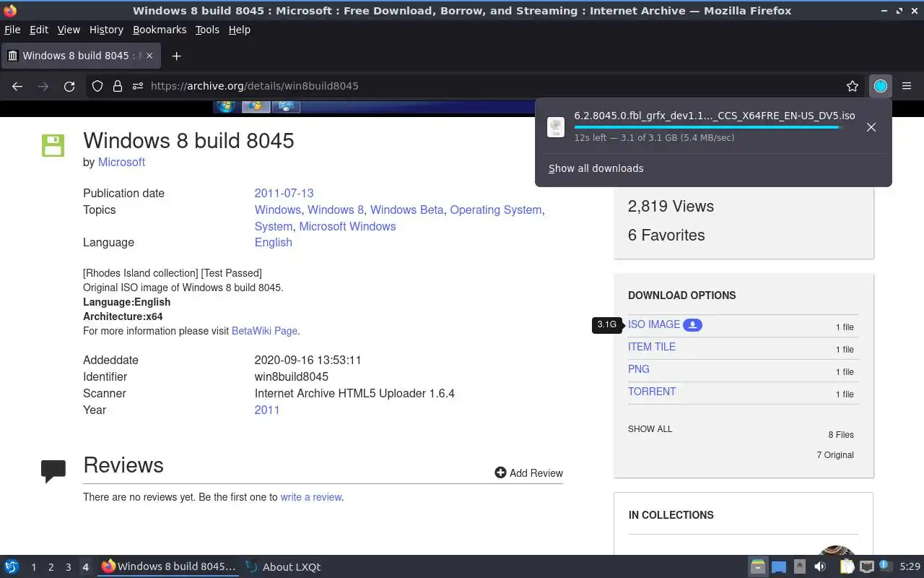
Task: Open the View menu
Action: [69, 30]
